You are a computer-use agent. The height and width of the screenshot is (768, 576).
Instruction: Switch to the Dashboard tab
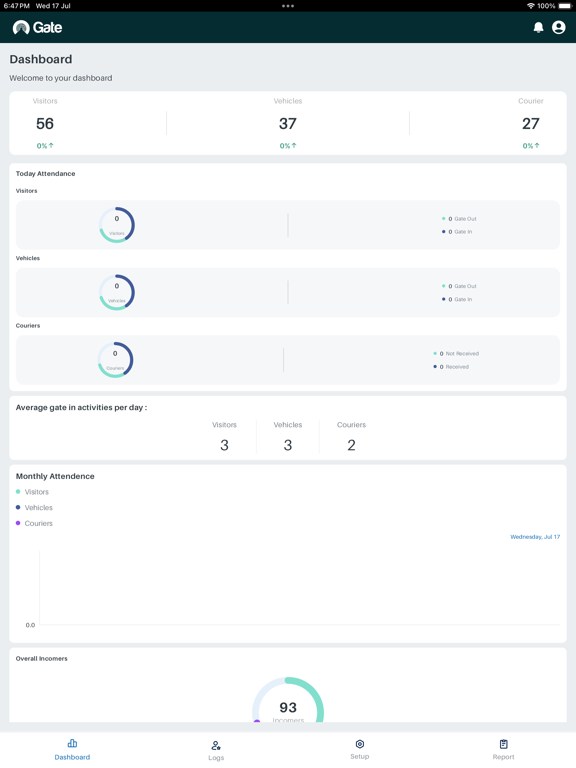pyautogui.click(x=72, y=750)
